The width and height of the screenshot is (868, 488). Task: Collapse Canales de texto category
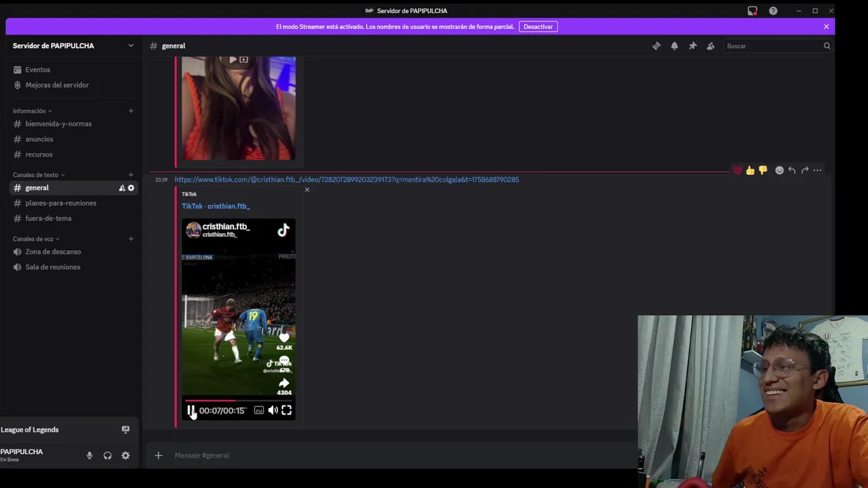39,175
